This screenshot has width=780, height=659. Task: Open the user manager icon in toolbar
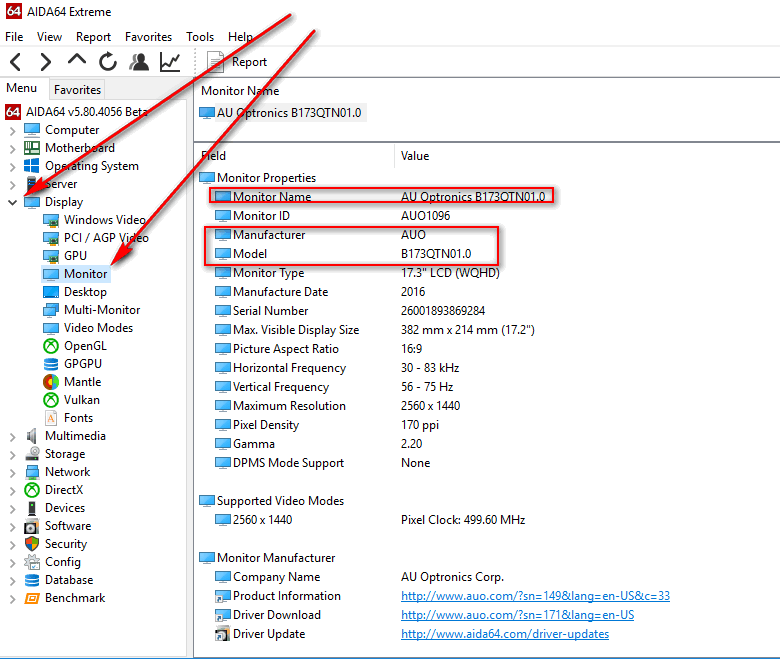point(139,62)
